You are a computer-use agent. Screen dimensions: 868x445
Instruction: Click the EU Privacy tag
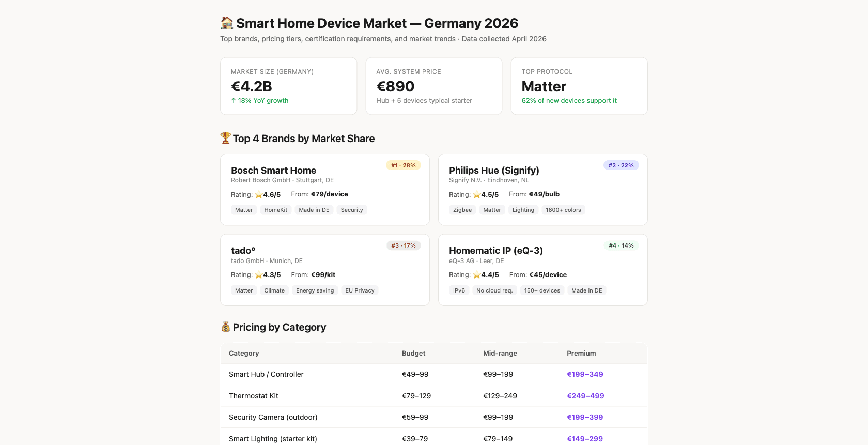click(x=360, y=290)
